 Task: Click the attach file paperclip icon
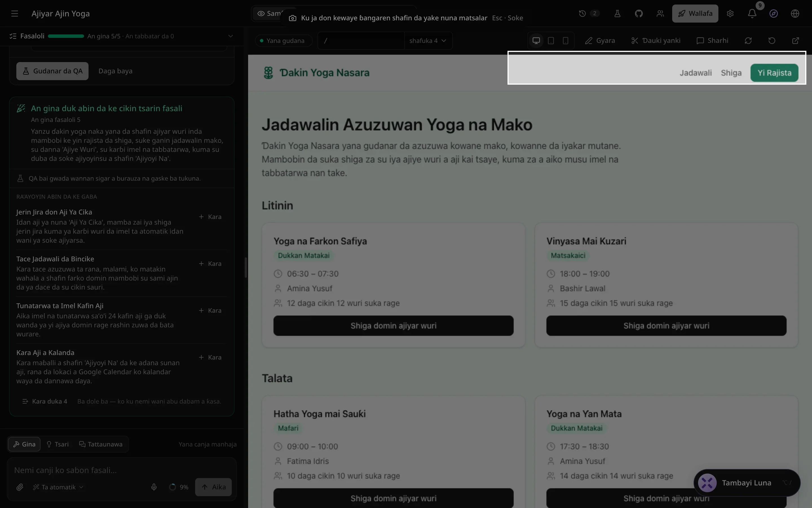click(20, 487)
